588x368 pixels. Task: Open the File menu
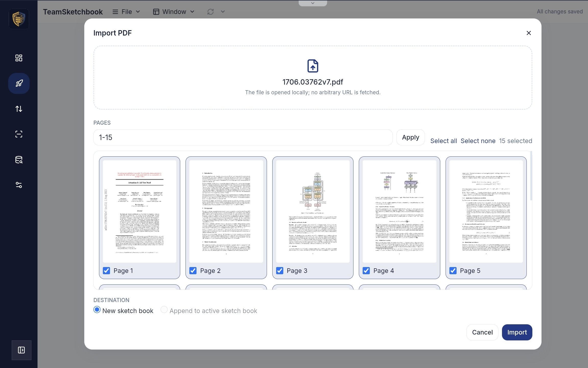127,12
